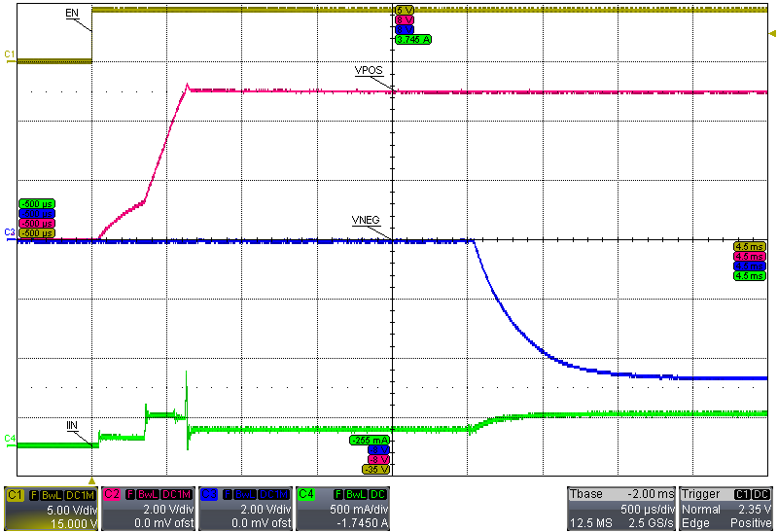This screenshot has width=778, height=532.
Task: Select the C3 channel descriptor box
Action: (245, 509)
